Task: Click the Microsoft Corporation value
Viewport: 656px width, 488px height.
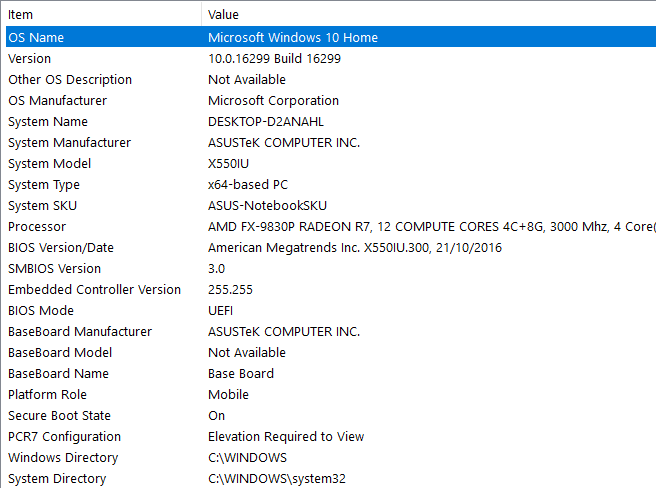Action: pos(274,100)
